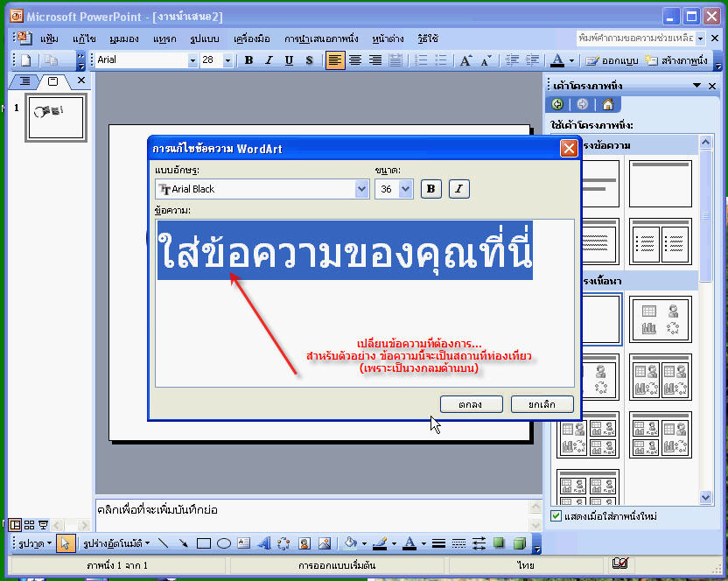Select the Rectangle drawing tool
728x581 pixels.
[x=203, y=543]
